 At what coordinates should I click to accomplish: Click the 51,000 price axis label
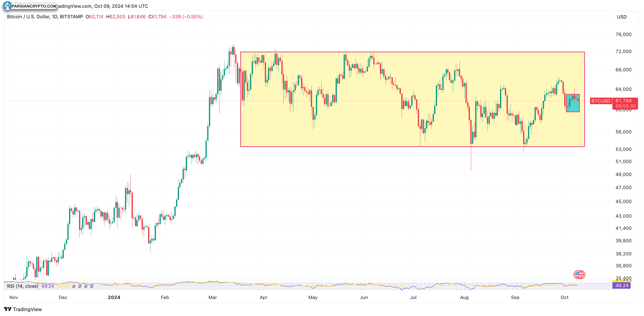[x=624, y=162]
